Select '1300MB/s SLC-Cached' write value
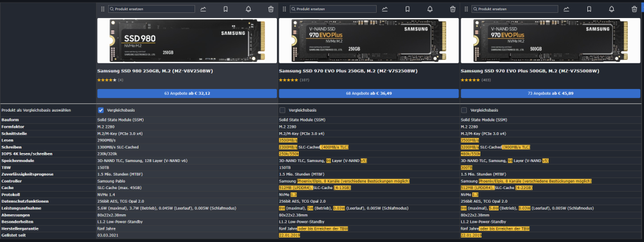Viewport: 644px width, 242px height. (118, 147)
